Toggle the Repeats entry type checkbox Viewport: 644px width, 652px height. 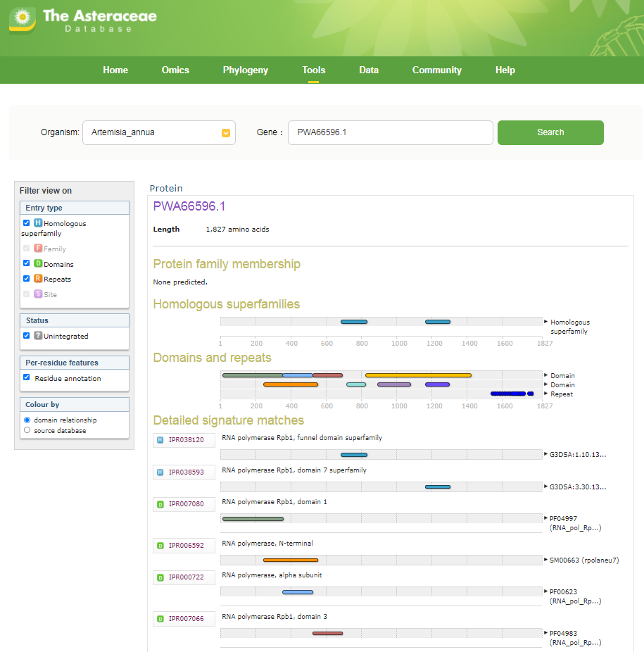click(27, 279)
